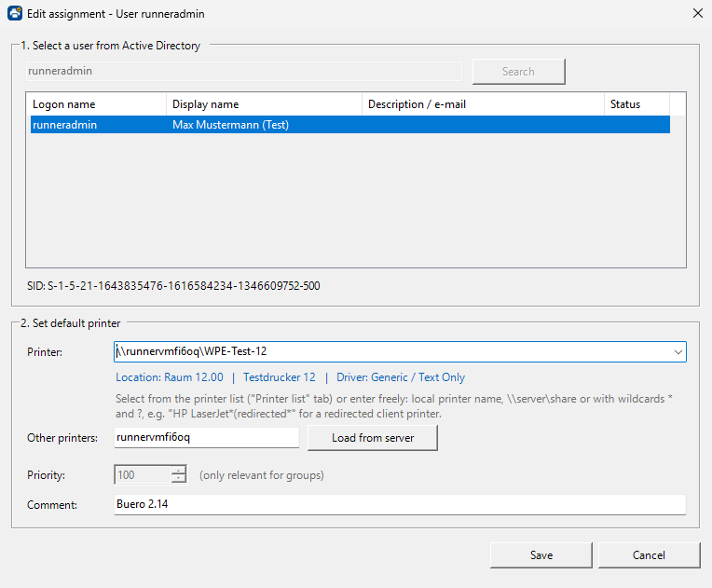Viewport: 712px width, 588px height.
Task: Click the Search button
Action: [x=518, y=72]
